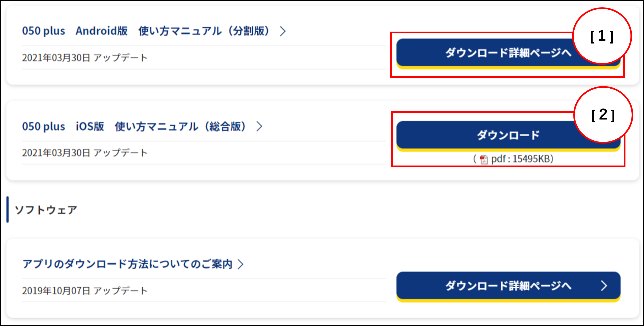The width and height of the screenshot is (644, 326).
Task: Click the update date under the Android版 manual
Action: [85, 58]
